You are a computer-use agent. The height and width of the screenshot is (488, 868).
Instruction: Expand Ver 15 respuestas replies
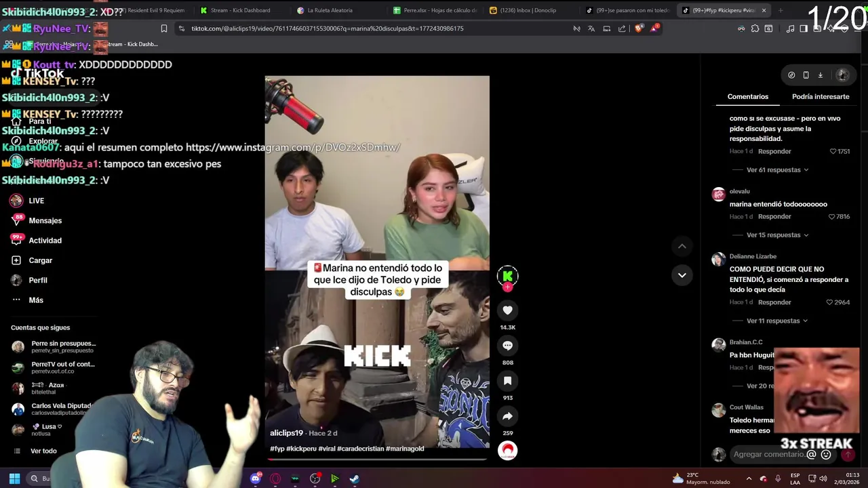coord(777,235)
